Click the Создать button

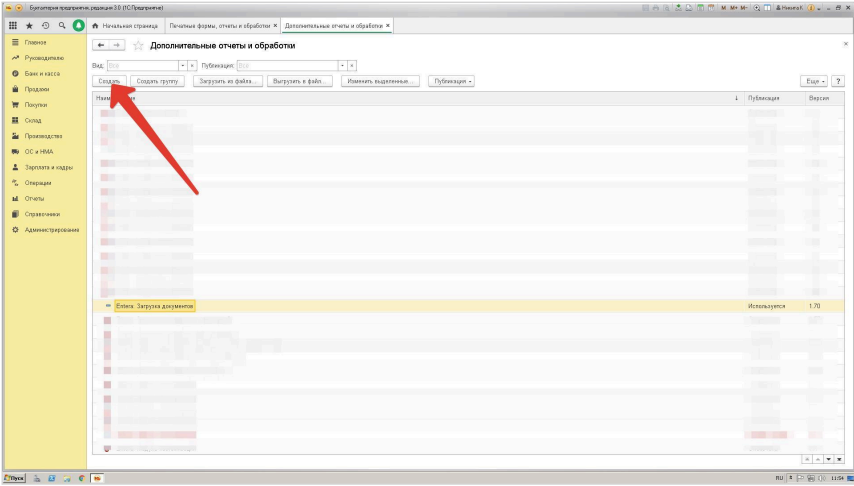(x=109, y=81)
